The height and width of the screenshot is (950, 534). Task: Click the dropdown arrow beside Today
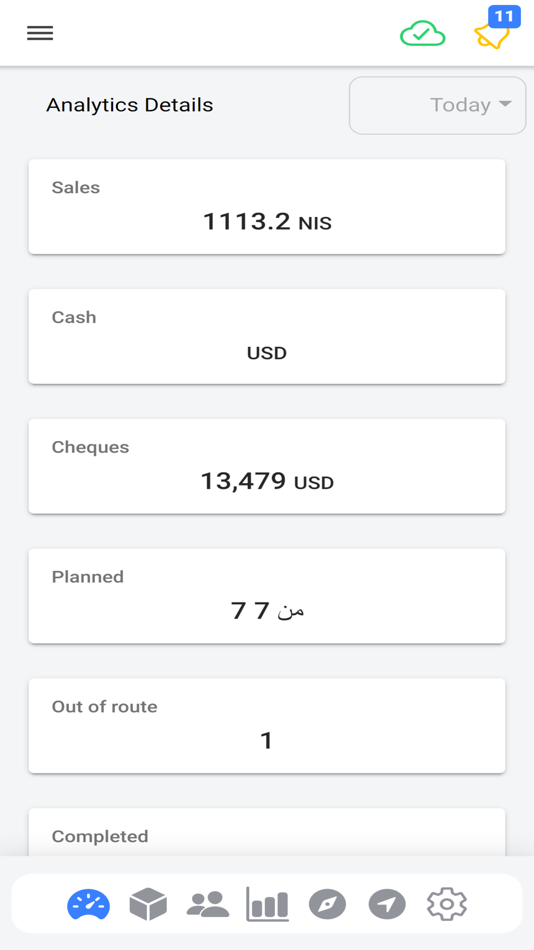[x=505, y=104]
